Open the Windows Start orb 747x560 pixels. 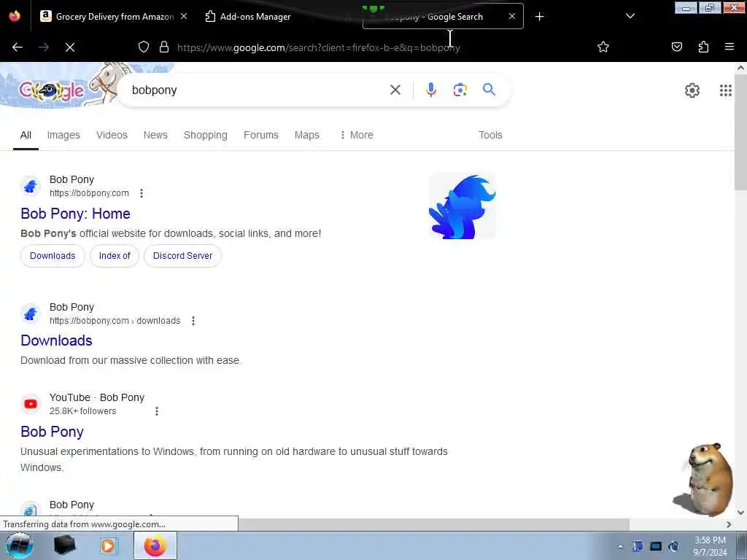[x=19, y=545]
